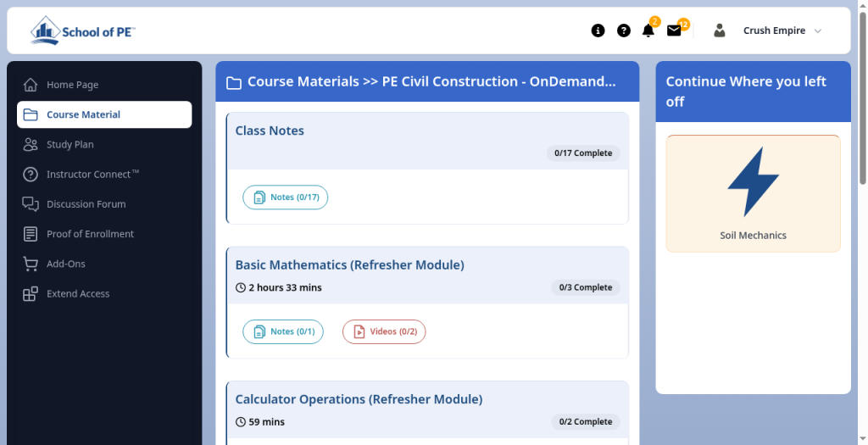868x445 pixels.
Task: Open Study Plan in sidebar
Action: point(104,144)
